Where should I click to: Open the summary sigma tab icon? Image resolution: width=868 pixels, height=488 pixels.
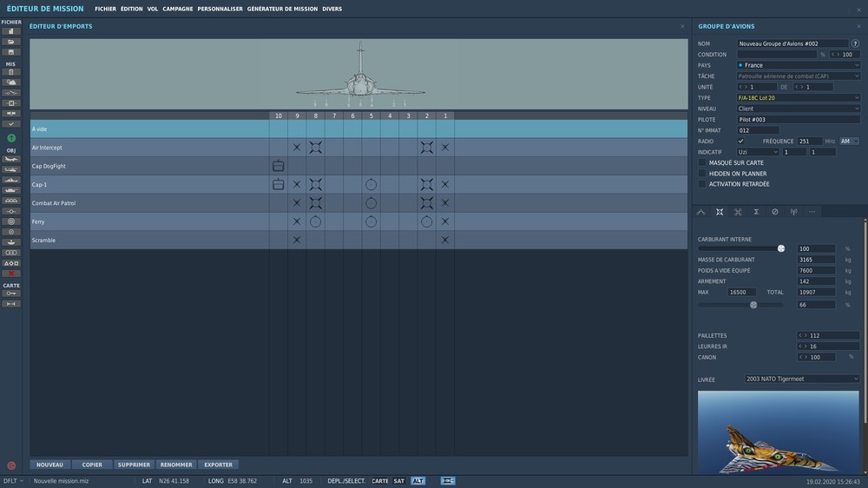[756, 212]
